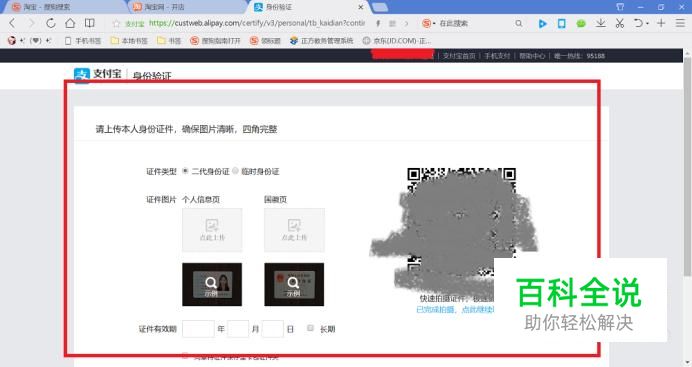The image size is (692, 367).
Task: Click the grid icon in address bar
Action: (392, 23)
